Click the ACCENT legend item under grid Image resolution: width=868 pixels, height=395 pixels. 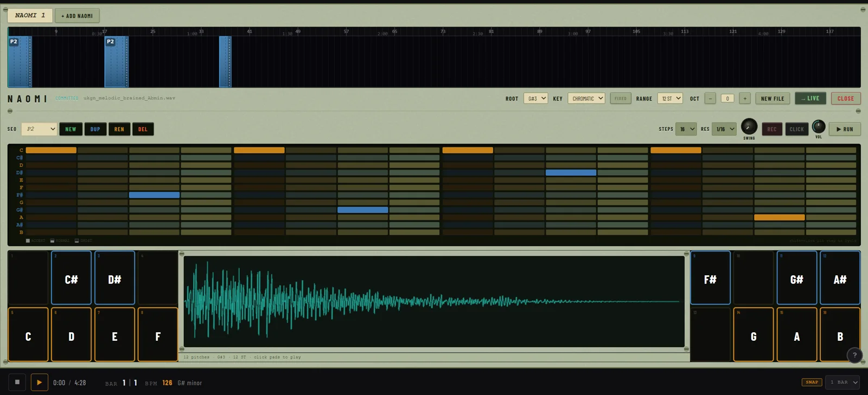coord(36,241)
